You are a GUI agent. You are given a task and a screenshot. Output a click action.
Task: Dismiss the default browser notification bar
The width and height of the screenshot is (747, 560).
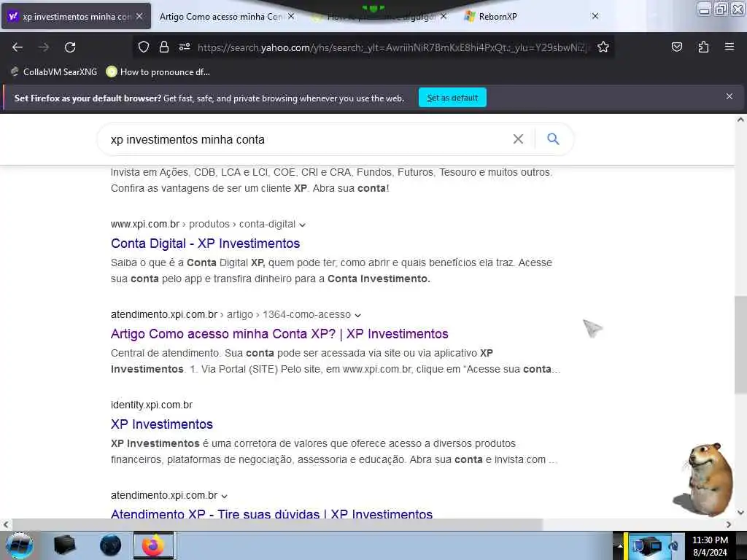[x=729, y=96]
